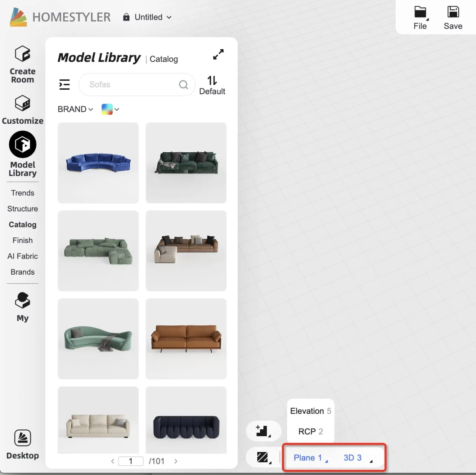Viewport: 476px width, 475px height.
Task: Open the My models section
Action: (x=22, y=307)
